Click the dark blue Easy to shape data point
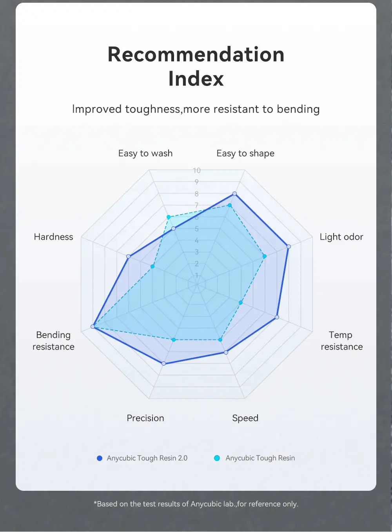This screenshot has width=392, height=532. point(234,193)
